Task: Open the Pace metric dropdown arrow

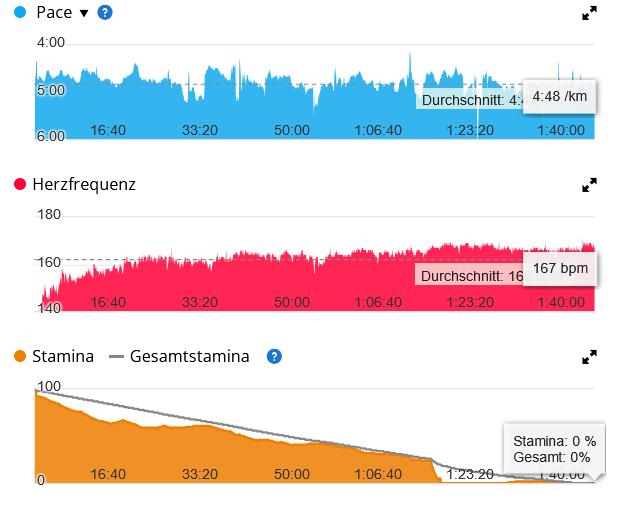Action: click(84, 14)
